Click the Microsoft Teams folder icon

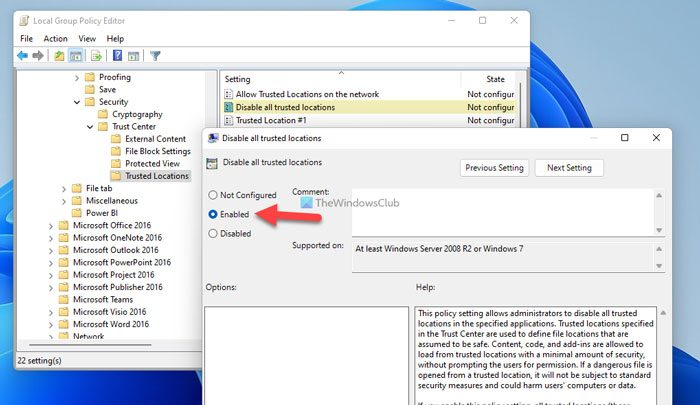[x=64, y=299]
